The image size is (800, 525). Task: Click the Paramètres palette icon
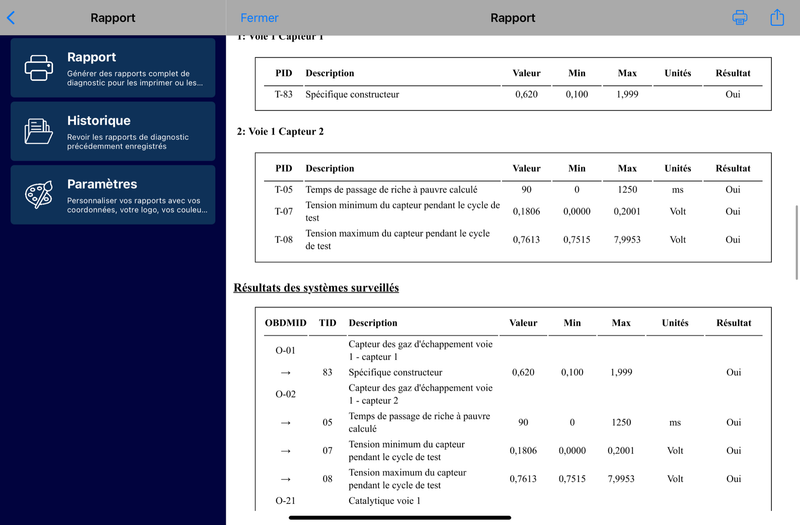39,194
